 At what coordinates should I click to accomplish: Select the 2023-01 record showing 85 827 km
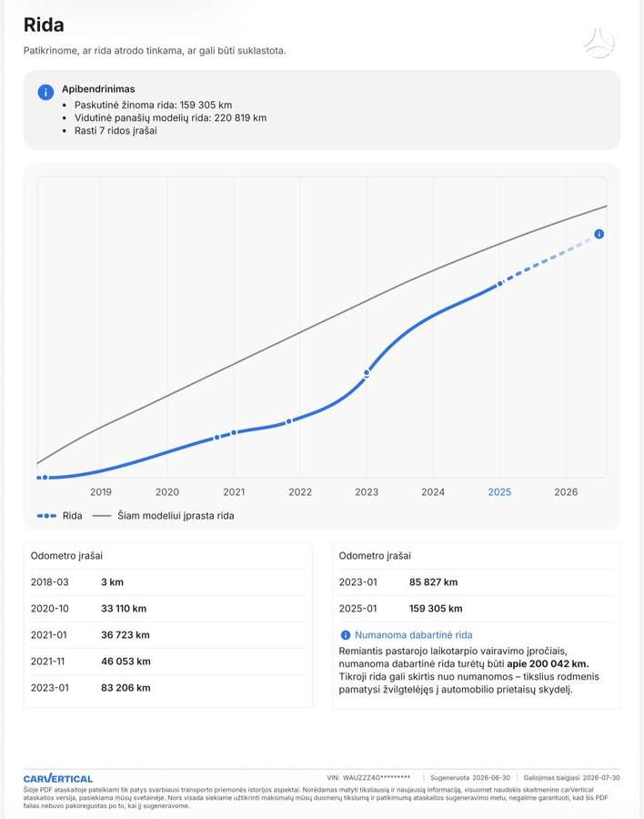(477, 581)
